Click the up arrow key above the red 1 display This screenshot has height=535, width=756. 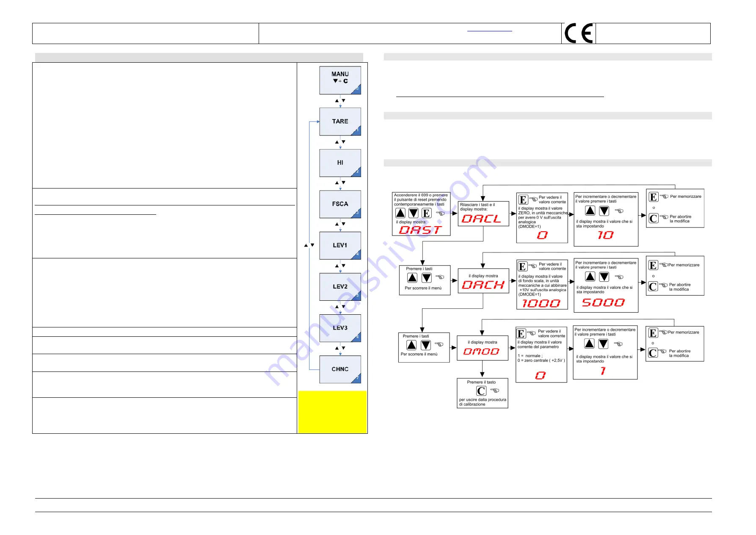click(x=589, y=344)
